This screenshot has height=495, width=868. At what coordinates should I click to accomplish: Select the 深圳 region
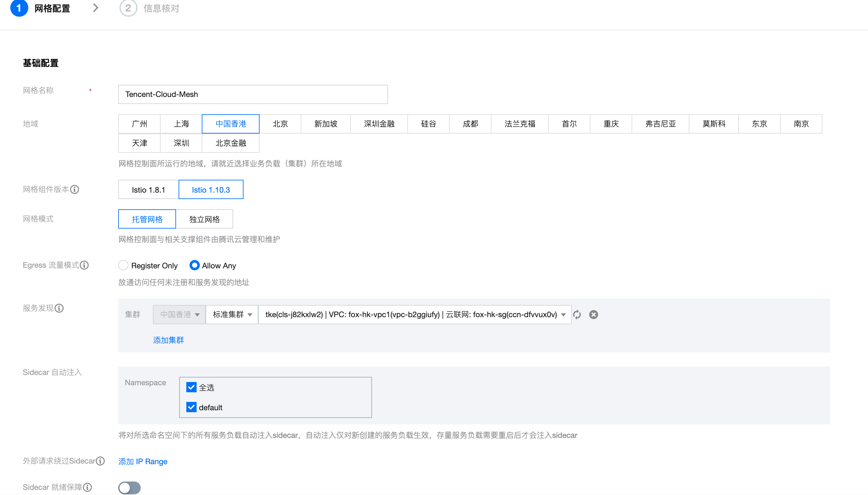pyautogui.click(x=181, y=143)
